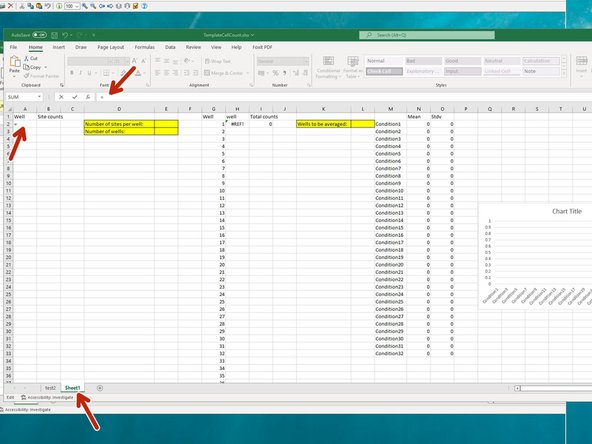Click the Align Right icon
Viewport: 592px width, 444px height.
click(x=175, y=73)
